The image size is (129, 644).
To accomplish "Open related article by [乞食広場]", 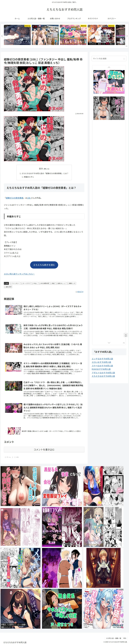I will (x=44, y=349).
